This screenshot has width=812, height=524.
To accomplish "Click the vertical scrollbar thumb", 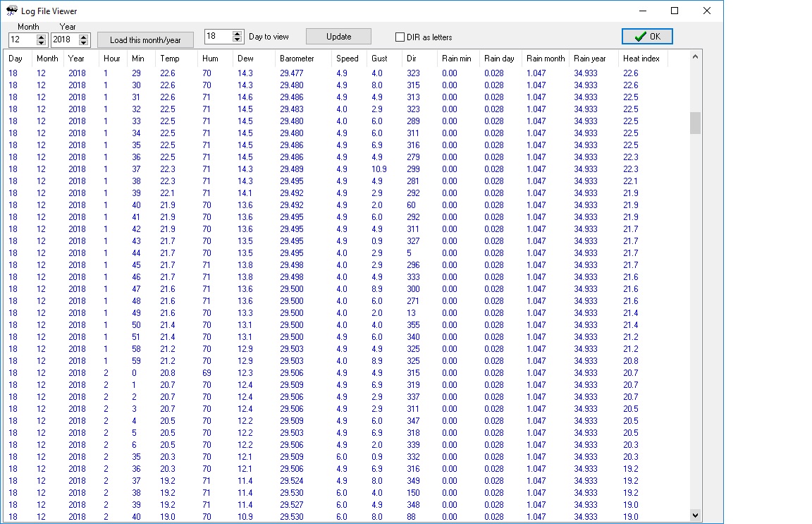I will pos(696,123).
